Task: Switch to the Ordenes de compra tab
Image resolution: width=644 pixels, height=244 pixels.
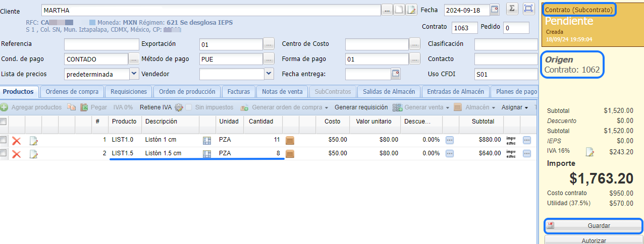Action: pyautogui.click(x=72, y=92)
